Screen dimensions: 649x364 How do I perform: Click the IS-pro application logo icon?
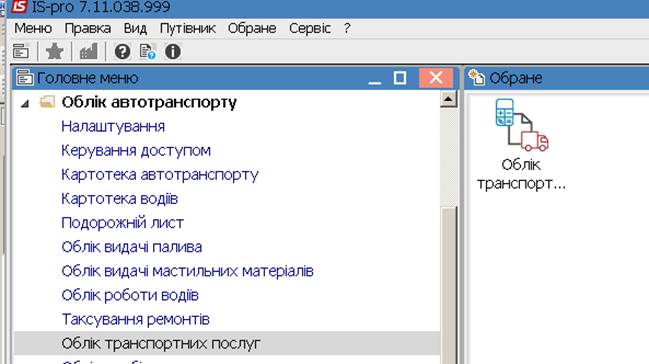[x=19, y=6]
